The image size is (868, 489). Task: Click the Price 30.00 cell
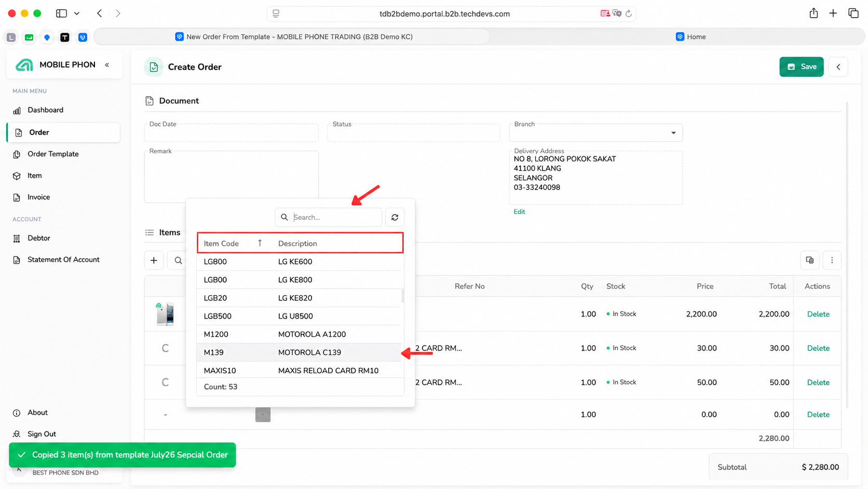(707, 348)
